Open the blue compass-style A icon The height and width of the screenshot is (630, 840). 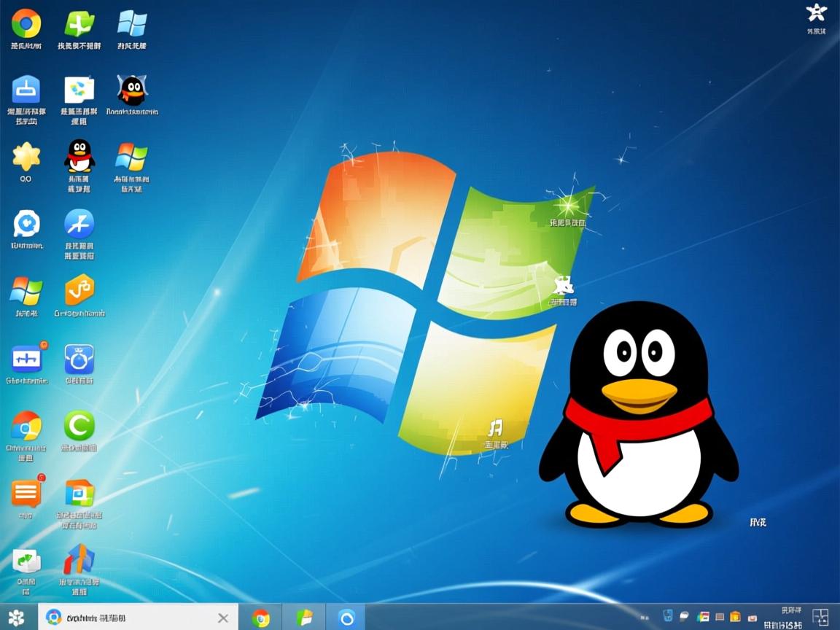(x=79, y=224)
